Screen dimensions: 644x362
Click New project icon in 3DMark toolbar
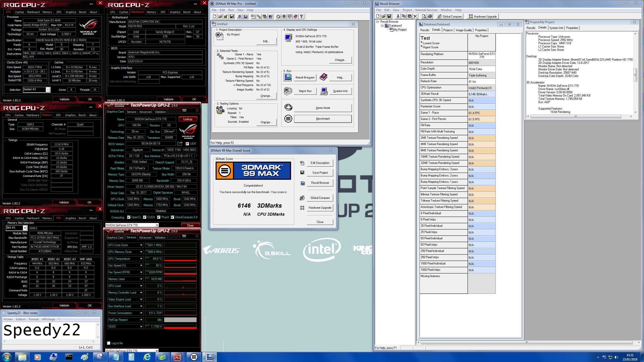[x=214, y=16]
